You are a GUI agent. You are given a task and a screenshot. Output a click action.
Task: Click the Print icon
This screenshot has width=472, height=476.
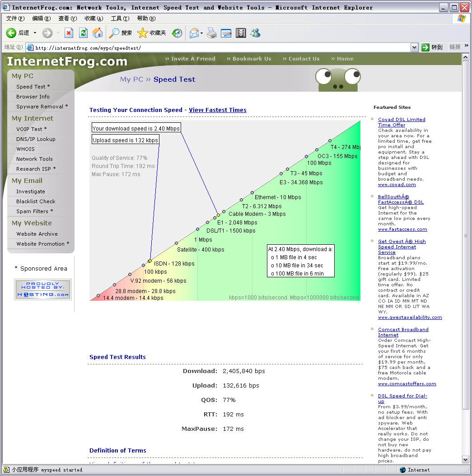click(x=212, y=33)
